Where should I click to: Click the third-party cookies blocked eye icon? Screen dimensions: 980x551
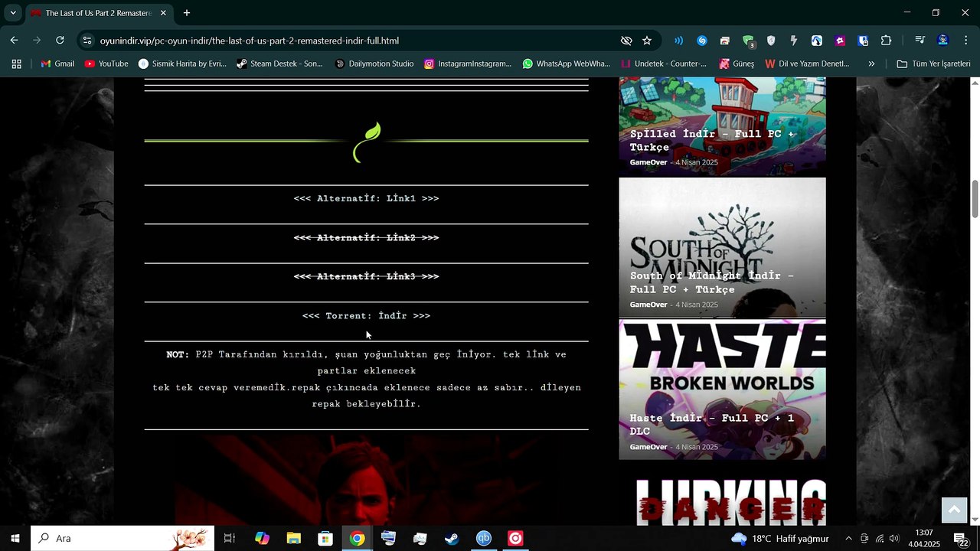[x=626, y=41]
